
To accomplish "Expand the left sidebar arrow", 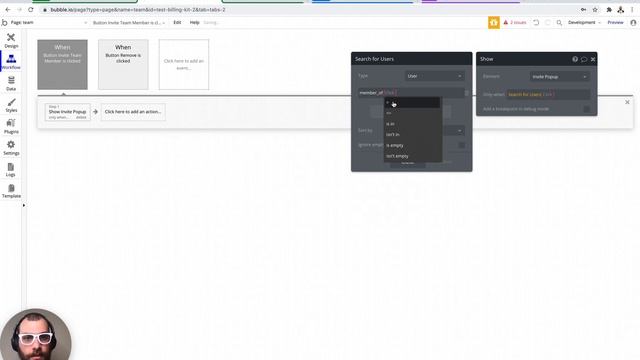I will 24,205.
